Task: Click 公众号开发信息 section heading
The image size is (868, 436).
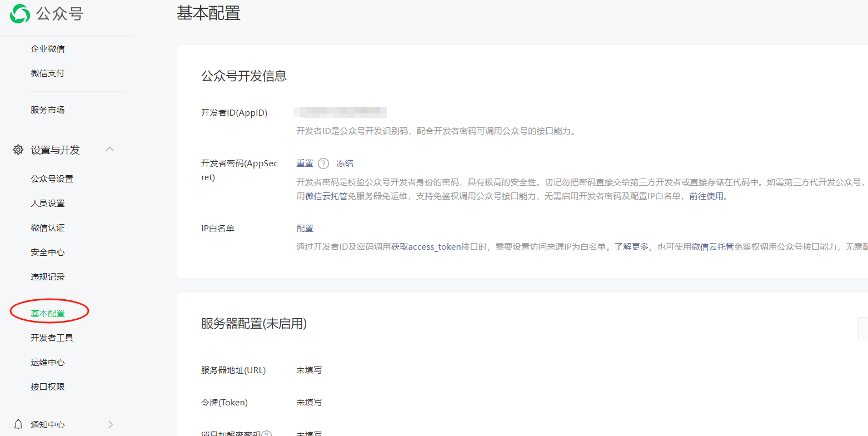Action: coord(244,76)
